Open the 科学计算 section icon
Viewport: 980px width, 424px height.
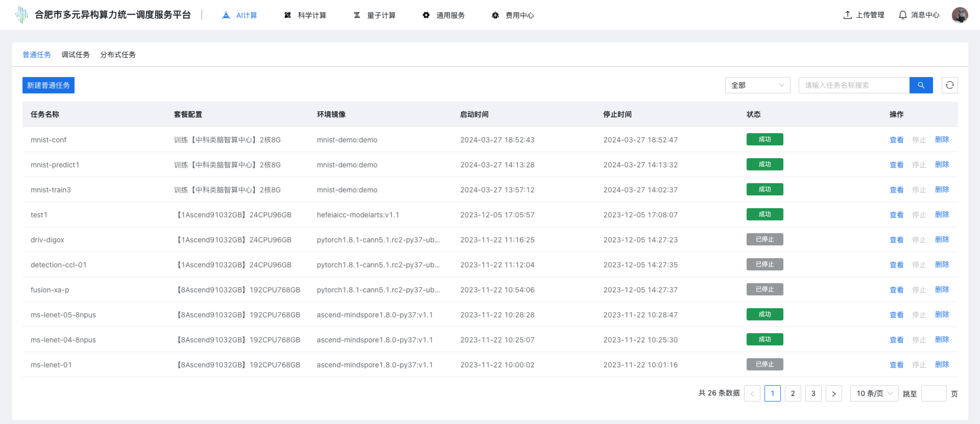[x=288, y=15]
